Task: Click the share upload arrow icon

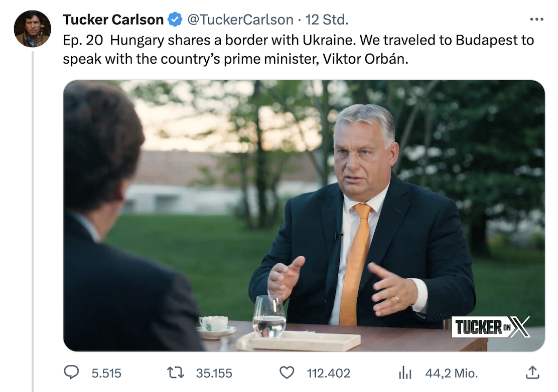Action: [x=532, y=372]
